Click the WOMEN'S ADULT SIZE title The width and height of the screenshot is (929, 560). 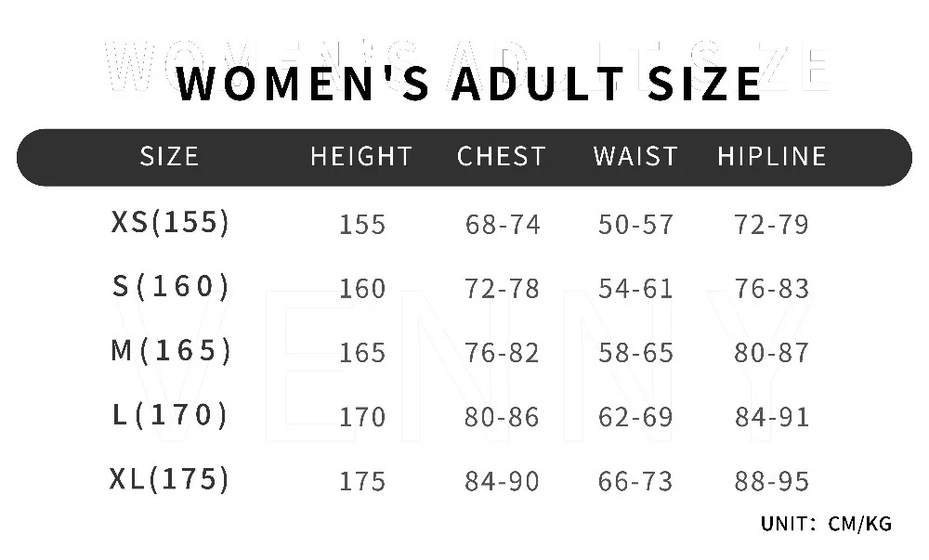click(x=468, y=84)
